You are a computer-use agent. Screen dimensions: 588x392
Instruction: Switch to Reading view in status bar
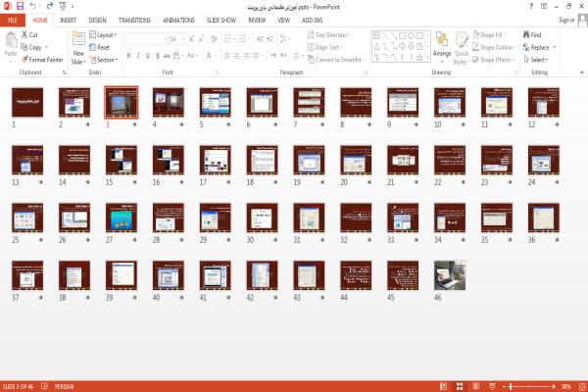point(476,386)
